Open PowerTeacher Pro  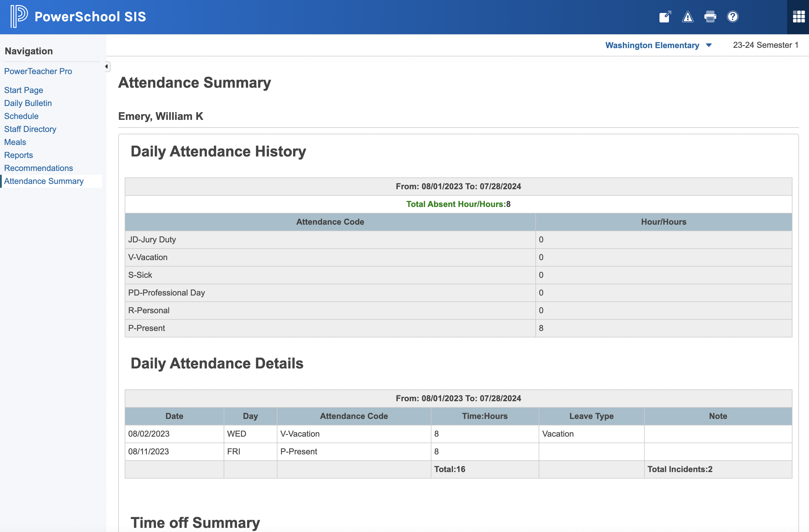[38, 71]
